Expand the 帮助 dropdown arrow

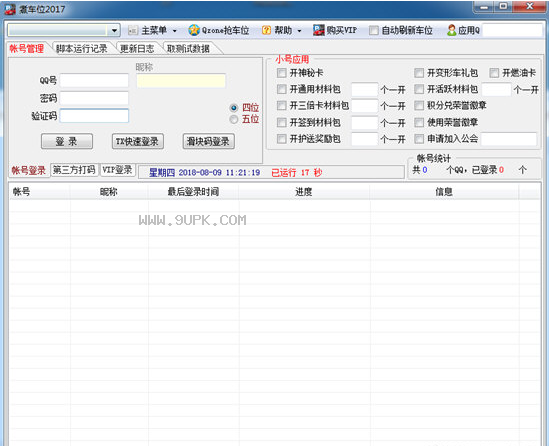coord(299,31)
